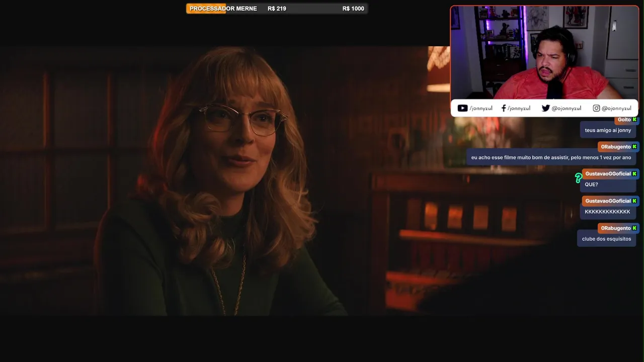Click username GustavaoGGoficial above 'QUE?'
The image size is (644, 362).
click(608, 174)
